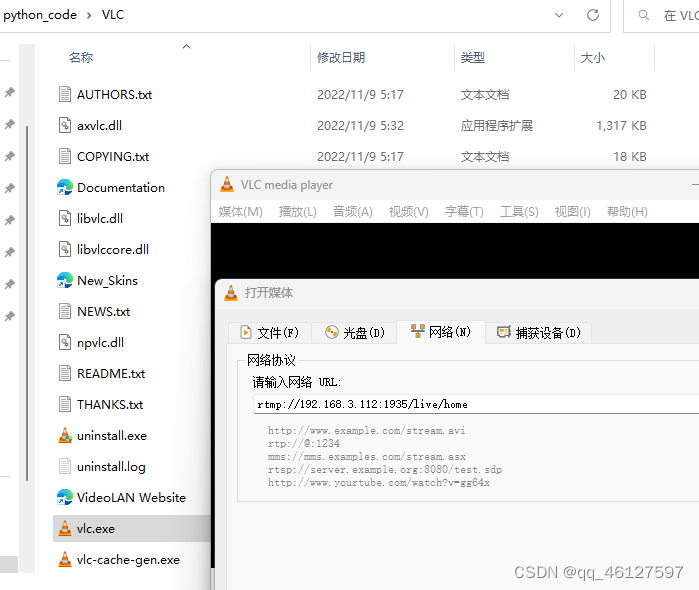Select the VideoLAN Website shortcut name

(x=131, y=497)
